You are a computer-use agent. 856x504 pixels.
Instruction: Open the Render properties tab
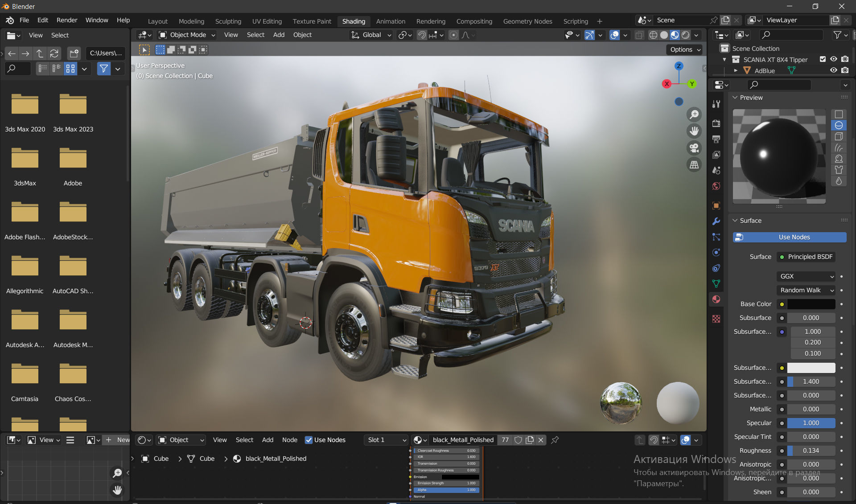(716, 123)
